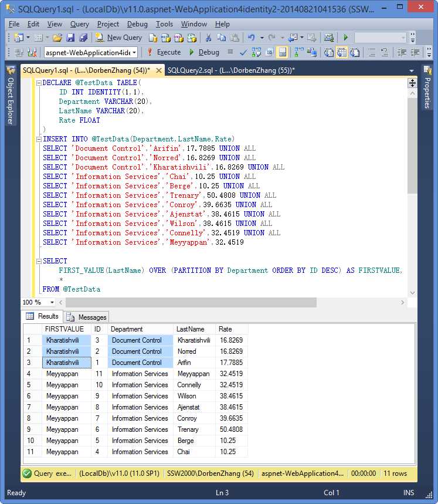
Task: Click the Analysis Services MDX Query icon
Action: 166,38
